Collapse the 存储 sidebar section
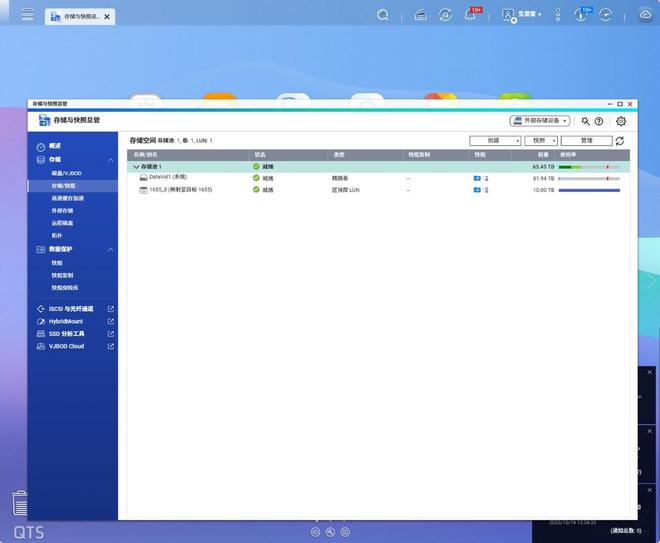Viewport: 660px width, 543px height. 110,159
